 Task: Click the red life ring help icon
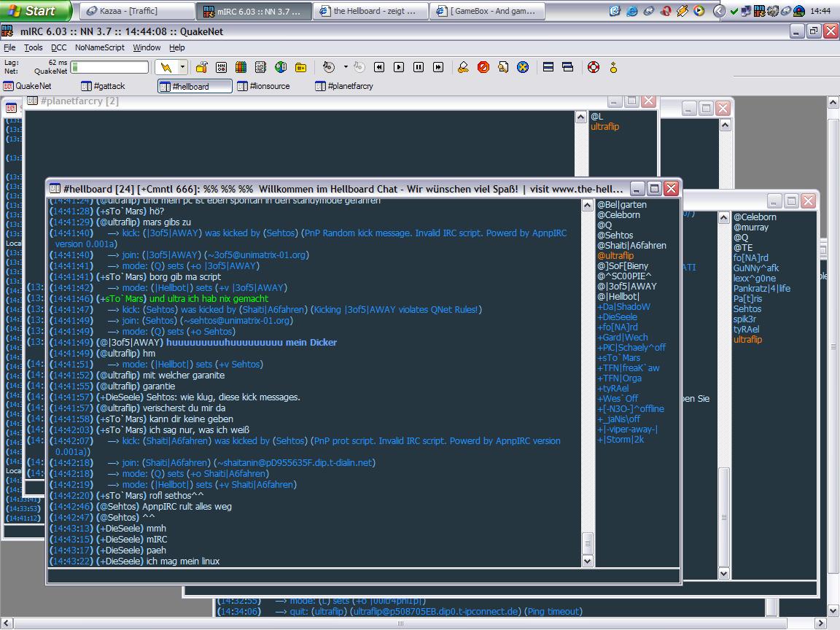tap(594, 67)
